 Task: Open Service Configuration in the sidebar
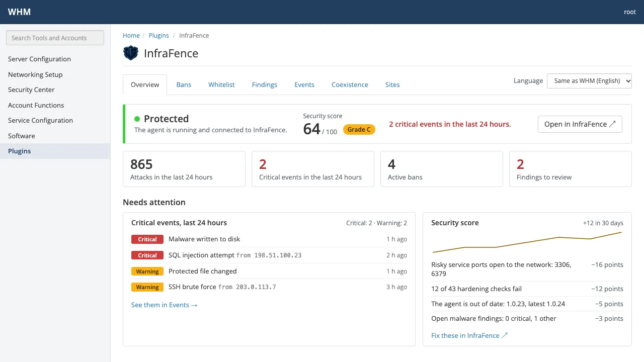tap(55, 120)
